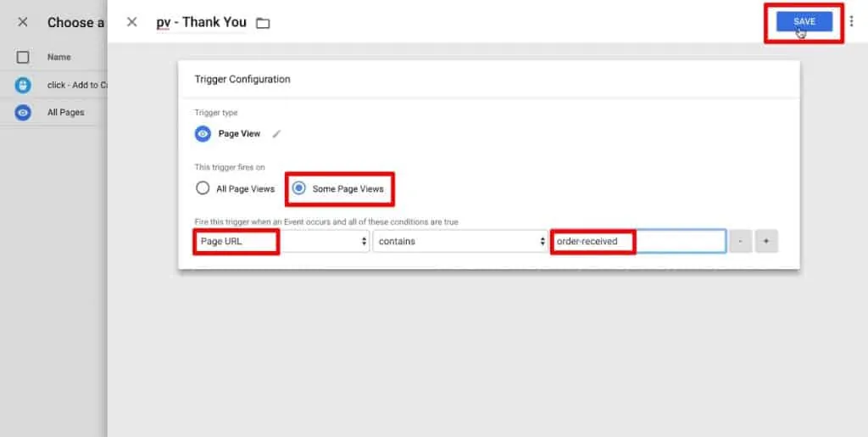Image resolution: width=868 pixels, height=437 pixels.
Task: Select the click - Add to Cart trigger
Action: (53, 85)
